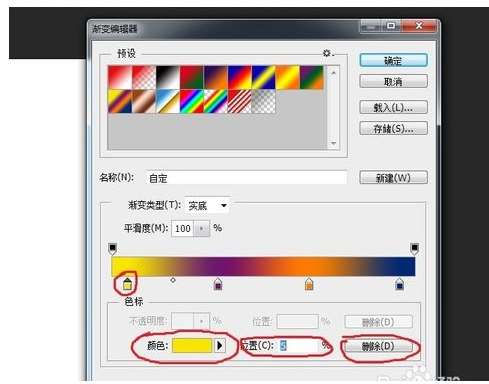Click the 名称 input field
Screen dimensions: 489x384
pos(246,178)
